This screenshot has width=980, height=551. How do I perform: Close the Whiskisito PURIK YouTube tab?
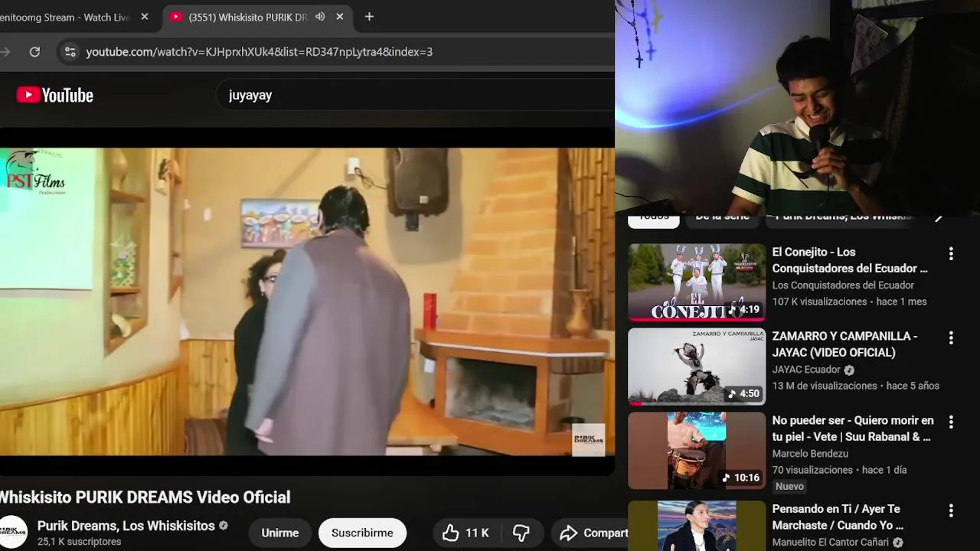pyautogui.click(x=340, y=17)
